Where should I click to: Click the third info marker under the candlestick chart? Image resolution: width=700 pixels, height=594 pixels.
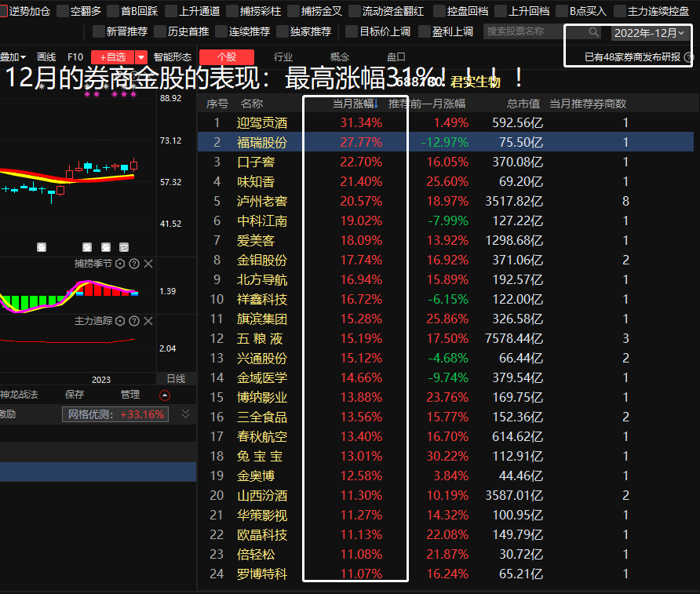[x=106, y=247]
